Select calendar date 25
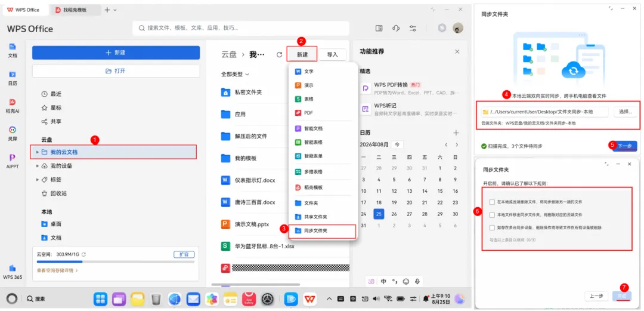 tap(379, 214)
